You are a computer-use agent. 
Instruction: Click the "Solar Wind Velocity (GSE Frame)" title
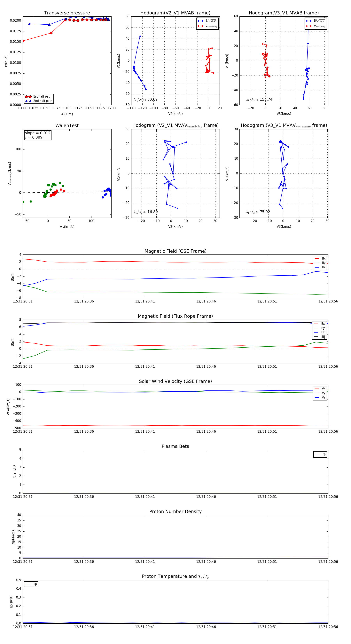click(175, 381)
